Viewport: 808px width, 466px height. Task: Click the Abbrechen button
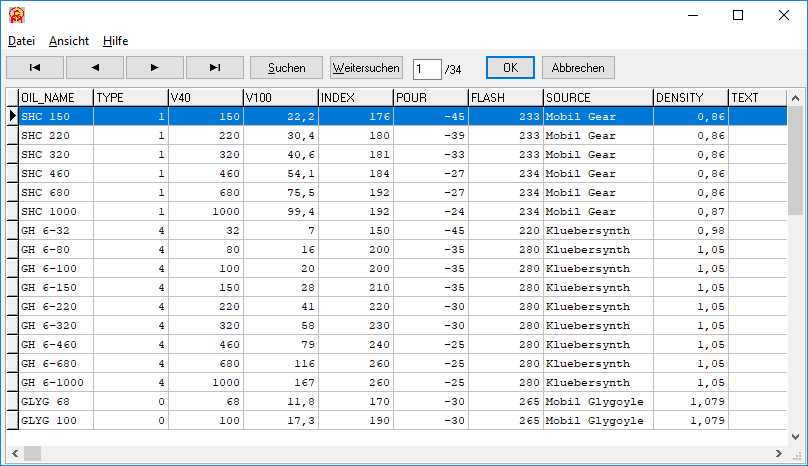coord(578,68)
